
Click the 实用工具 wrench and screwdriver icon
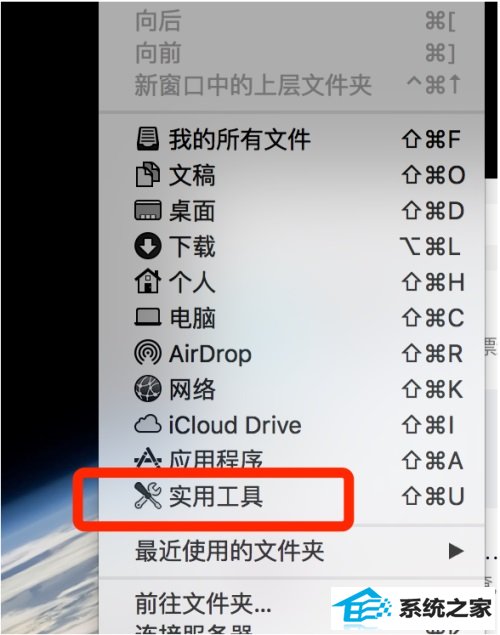coord(147,496)
